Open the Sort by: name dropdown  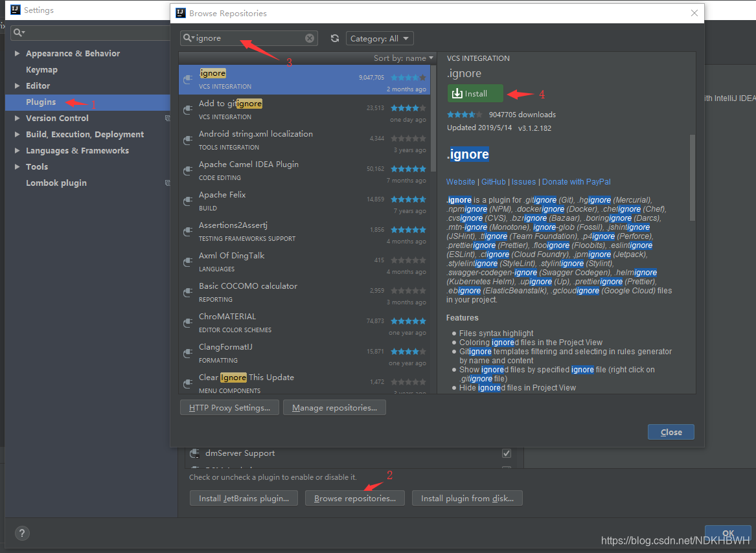coord(403,58)
